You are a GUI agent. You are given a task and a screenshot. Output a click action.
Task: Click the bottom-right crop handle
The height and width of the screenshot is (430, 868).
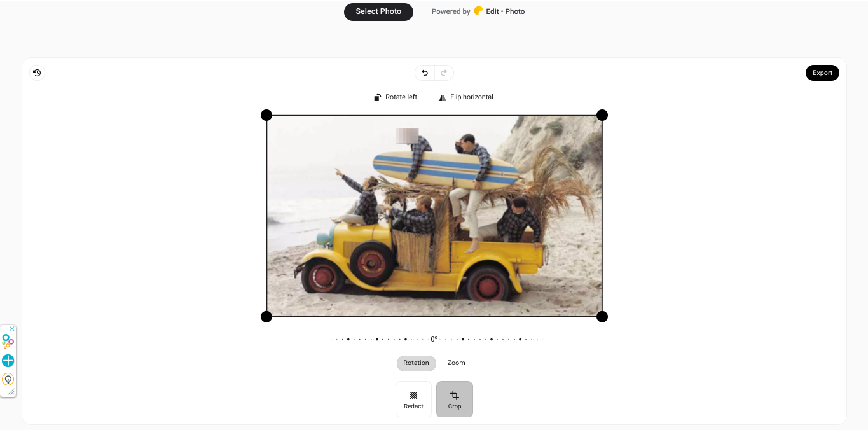[602, 317]
